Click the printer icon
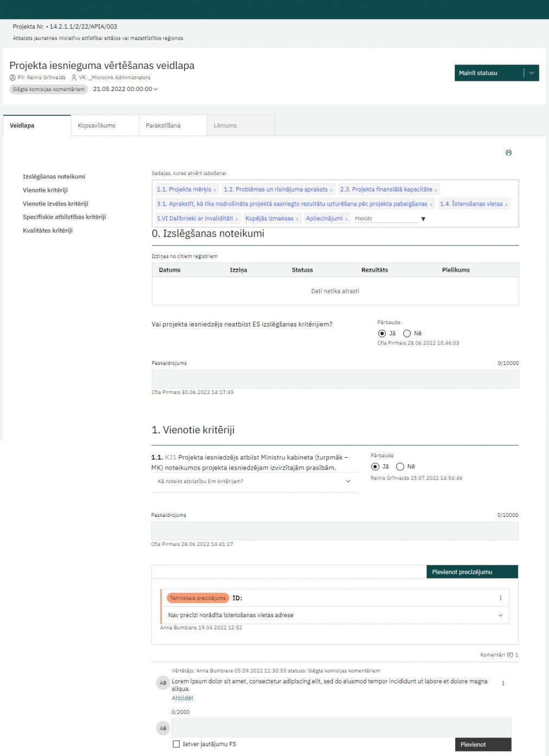Screen dimensions: 549x756 click(508, 153)
